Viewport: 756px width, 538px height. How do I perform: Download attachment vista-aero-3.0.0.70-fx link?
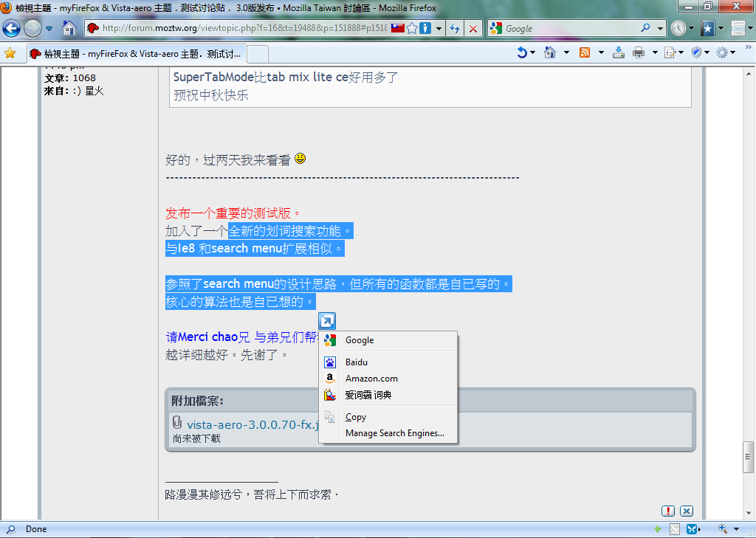pos(252,424)
